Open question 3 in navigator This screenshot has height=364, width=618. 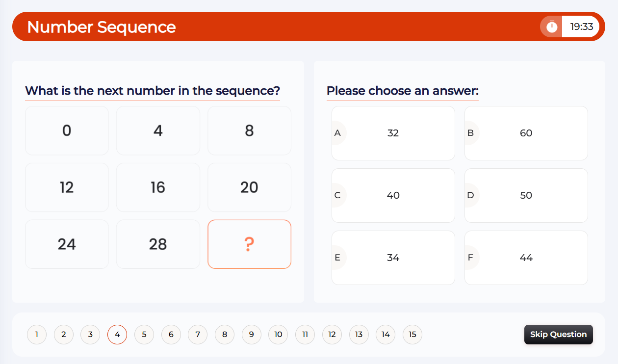90,335
